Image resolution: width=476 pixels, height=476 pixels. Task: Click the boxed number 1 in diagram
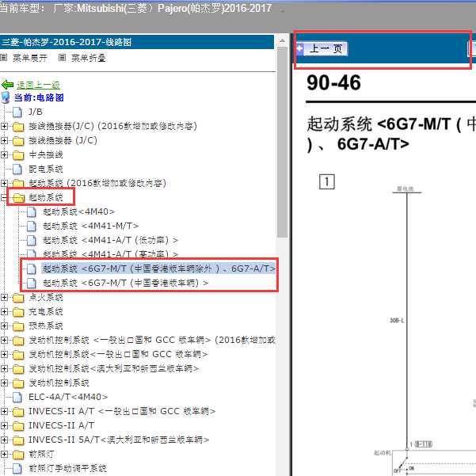tap(327, 182)
